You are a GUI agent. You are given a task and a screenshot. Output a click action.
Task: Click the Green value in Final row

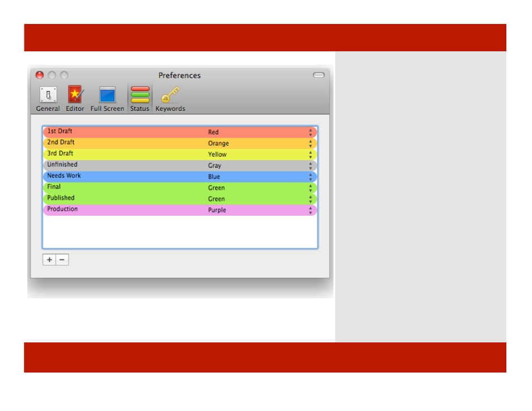pyautogui.click(x=216, y=188)
